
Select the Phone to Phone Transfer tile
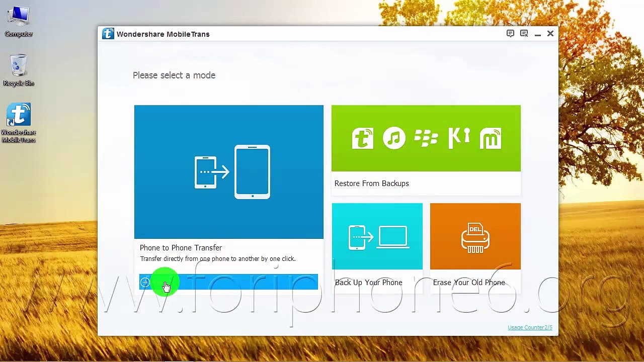229,172
